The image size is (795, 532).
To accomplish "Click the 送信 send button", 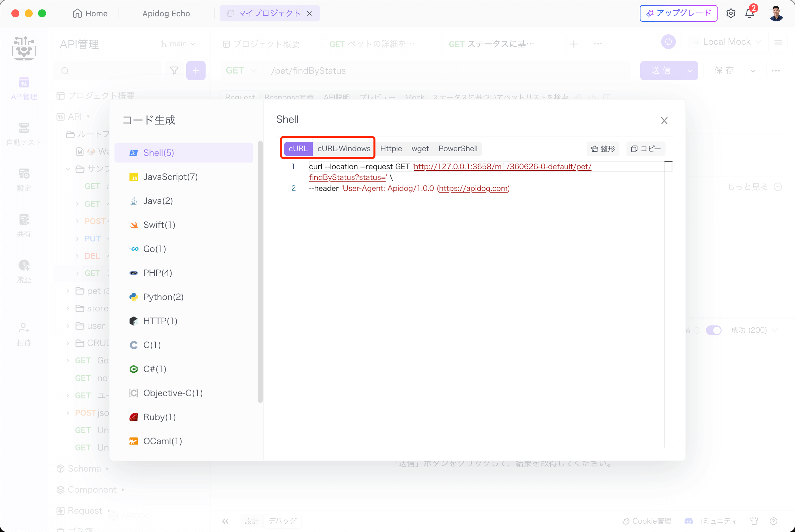I will point(660,70).
